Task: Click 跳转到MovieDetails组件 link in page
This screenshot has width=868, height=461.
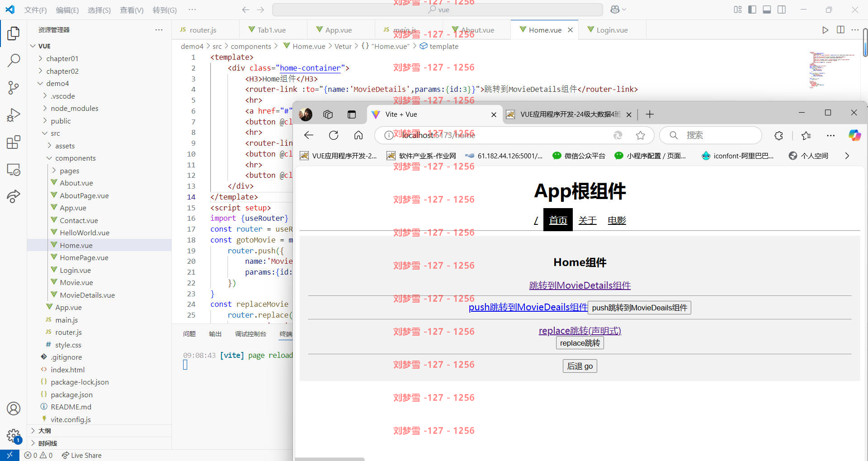Action: click(580, 285)
